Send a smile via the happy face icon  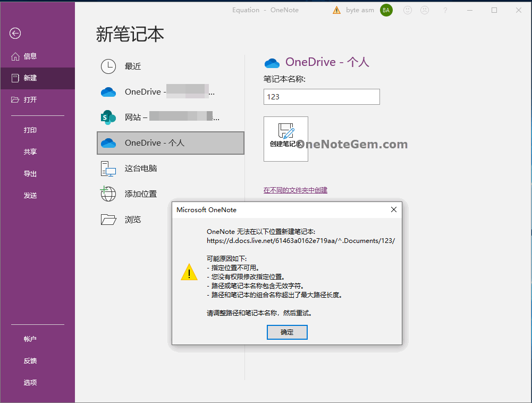tap(408, 10)
